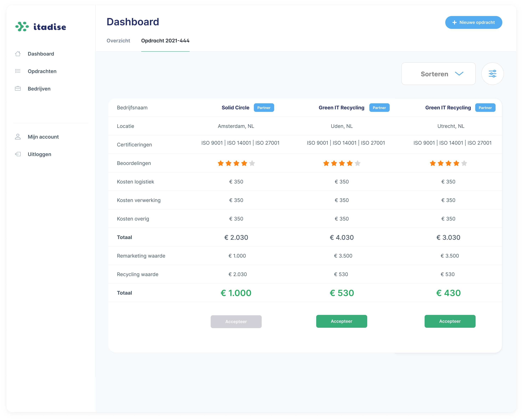Screen dimensions: 523x420
Task: Click the Mijn account person icon
Action: [18, 137]
